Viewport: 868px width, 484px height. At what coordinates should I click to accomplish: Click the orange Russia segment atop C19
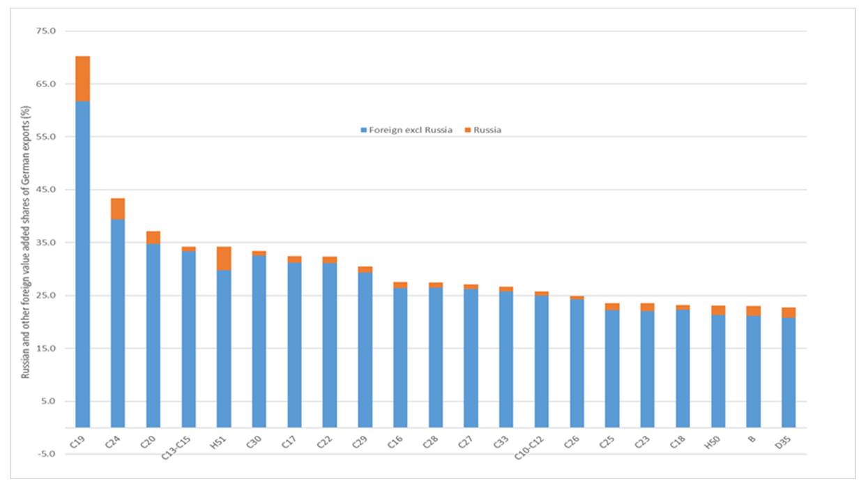click(x=83, y=79)
